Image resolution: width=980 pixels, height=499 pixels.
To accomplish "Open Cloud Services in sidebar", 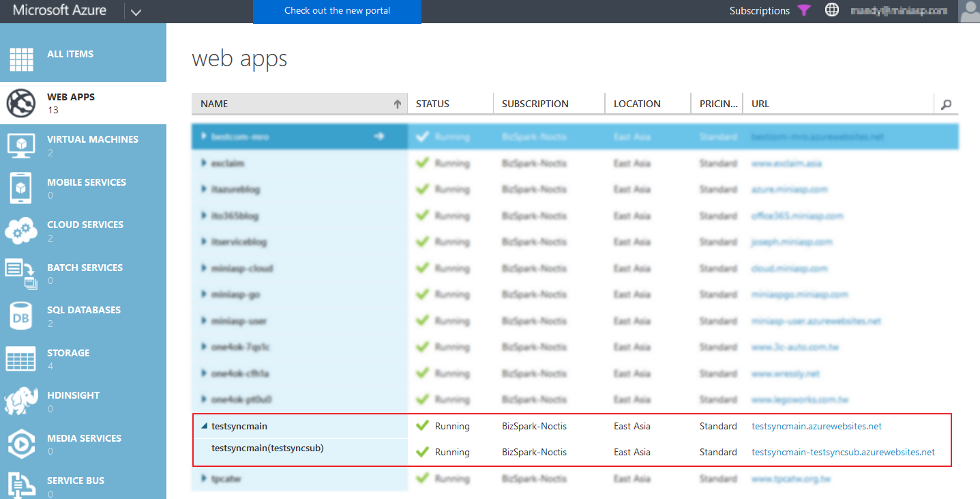I will pyautogui.click(x=83, y=231).
